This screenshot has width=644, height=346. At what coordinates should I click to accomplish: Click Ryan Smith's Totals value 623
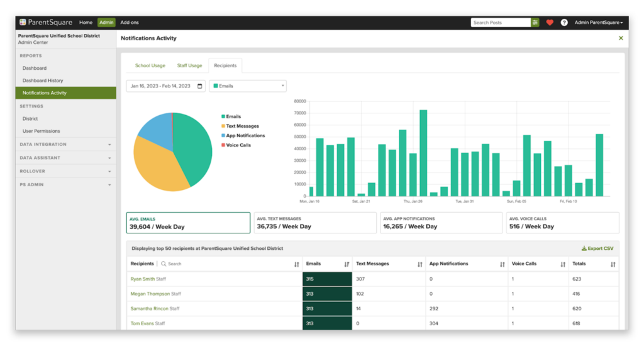click(x=577, y=279)
